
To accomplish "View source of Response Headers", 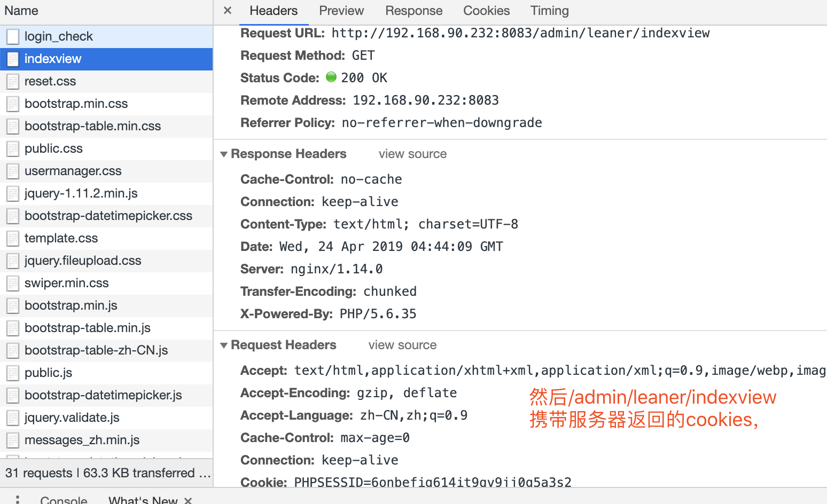I will pyautogui.click(x=412, y=154).
